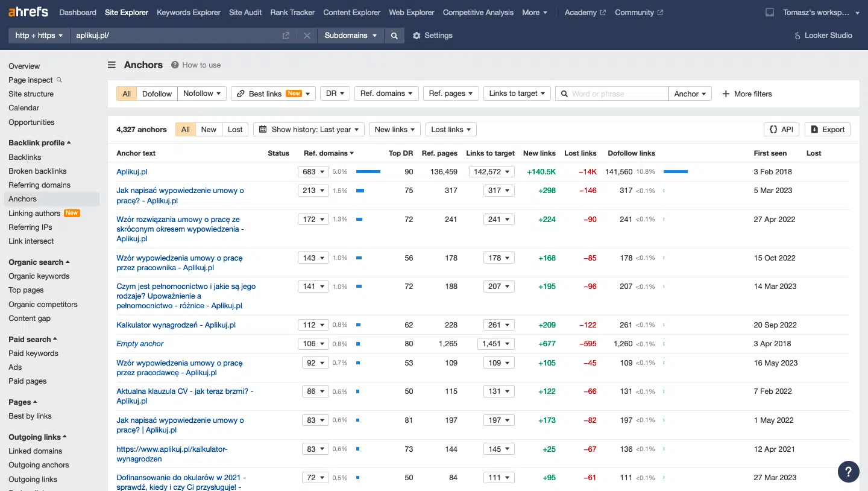This screenshot has height=491, width=868.
Task: Expand 683 ref. domains for Aplikuj.pl
Action: [313, 171]
